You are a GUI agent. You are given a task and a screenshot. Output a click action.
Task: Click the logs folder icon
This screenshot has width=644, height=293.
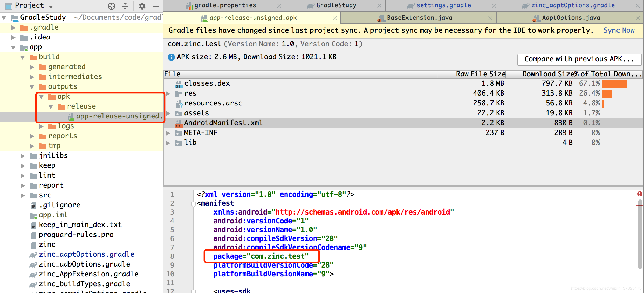click(x=52, y=126)
